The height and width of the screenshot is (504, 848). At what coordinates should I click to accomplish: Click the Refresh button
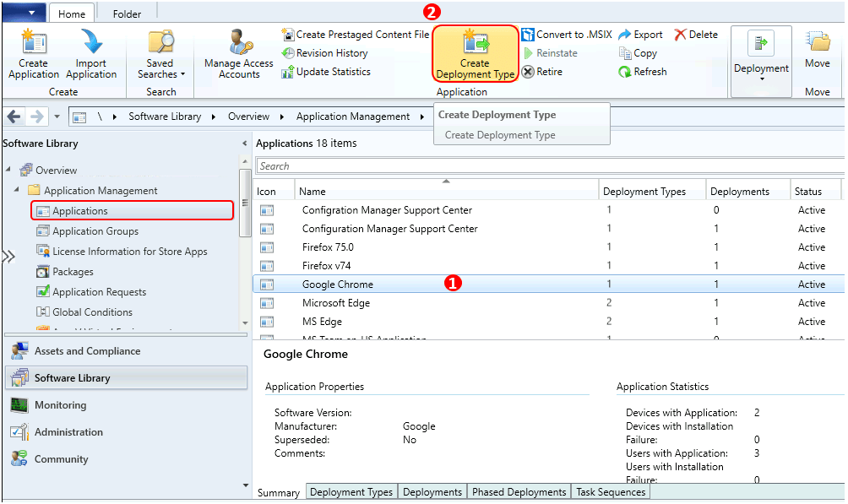point(642,71)
